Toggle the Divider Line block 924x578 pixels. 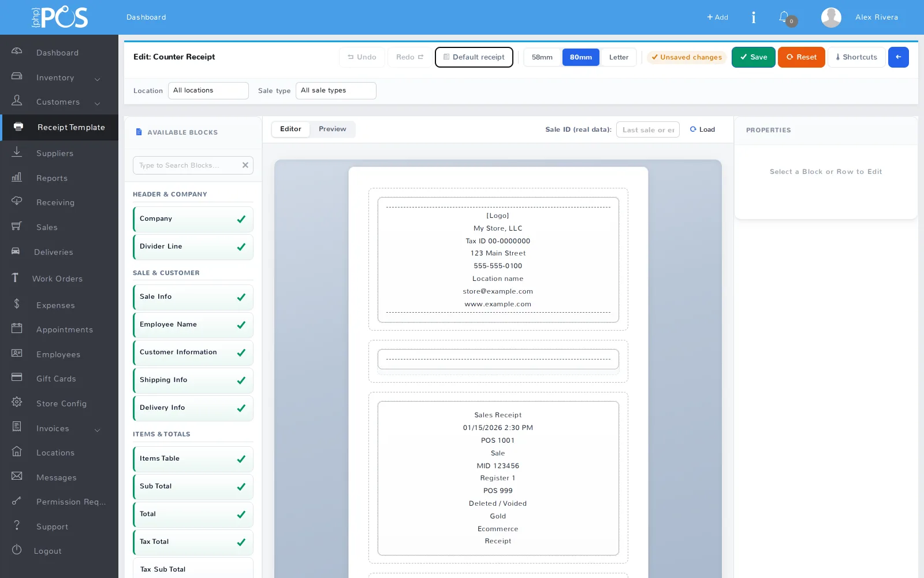pos(193,247)
